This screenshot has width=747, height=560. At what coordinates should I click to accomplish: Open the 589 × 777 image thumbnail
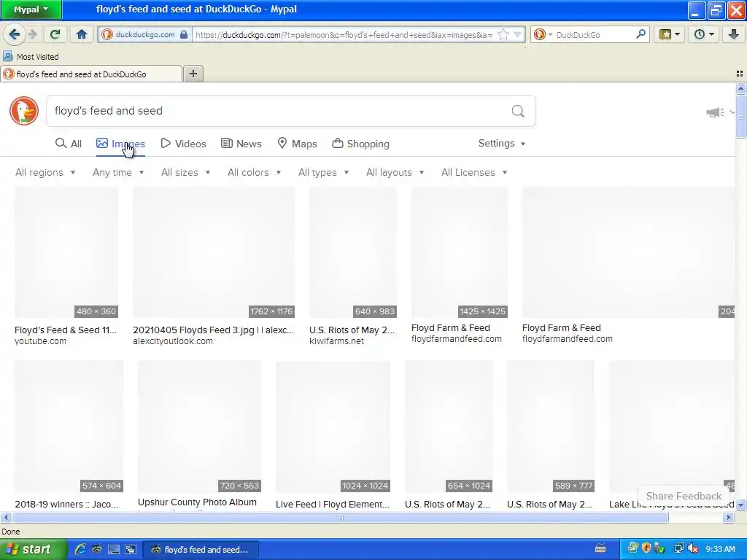pyautogui.click(x=551, y=427)
